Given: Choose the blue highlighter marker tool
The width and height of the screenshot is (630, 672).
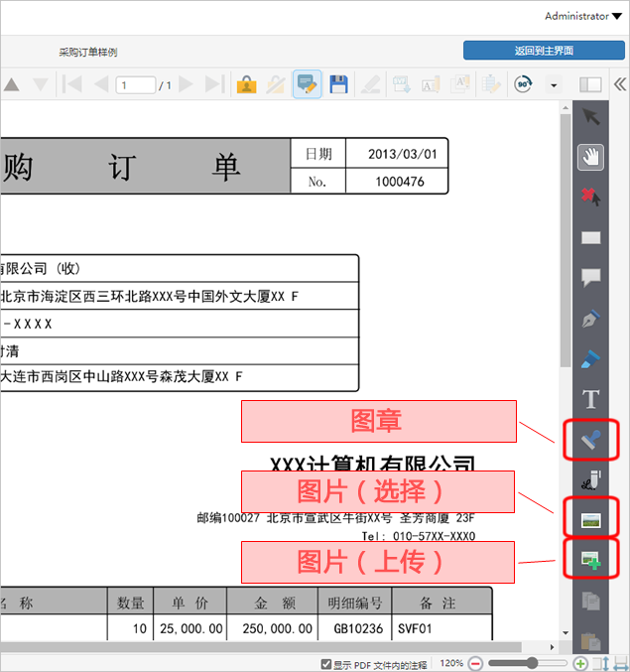Looking at the screenshot, I should pos(591,359).
